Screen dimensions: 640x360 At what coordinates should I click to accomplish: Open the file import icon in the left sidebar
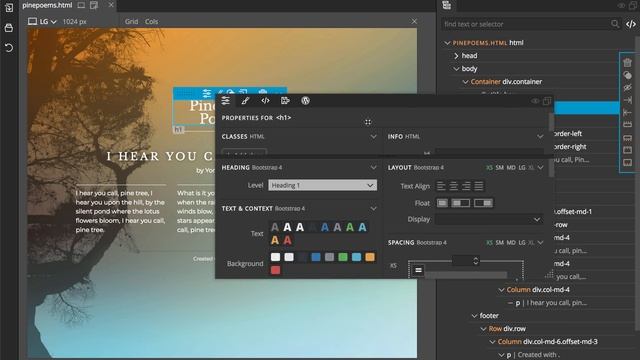pos(9,7)
